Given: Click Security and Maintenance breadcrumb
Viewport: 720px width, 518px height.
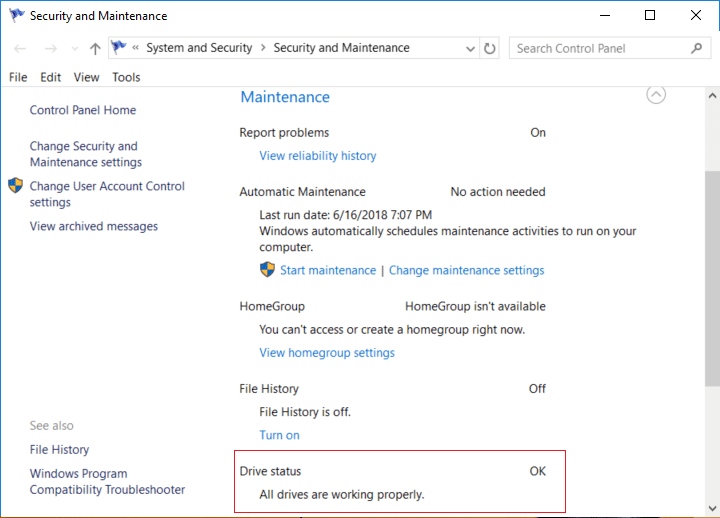Looking at the screenshot, I should tap(342, 48).
